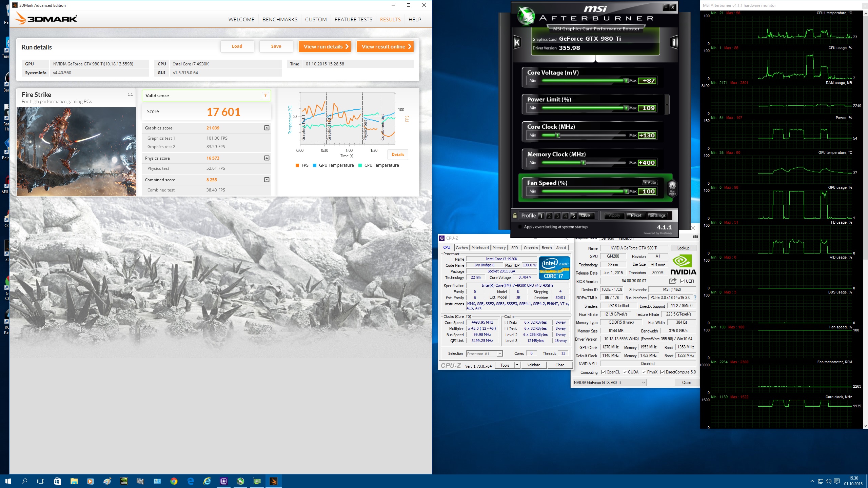Go to 3DMark WELCOME tab
Screen dimensions: 868x488
241,20
